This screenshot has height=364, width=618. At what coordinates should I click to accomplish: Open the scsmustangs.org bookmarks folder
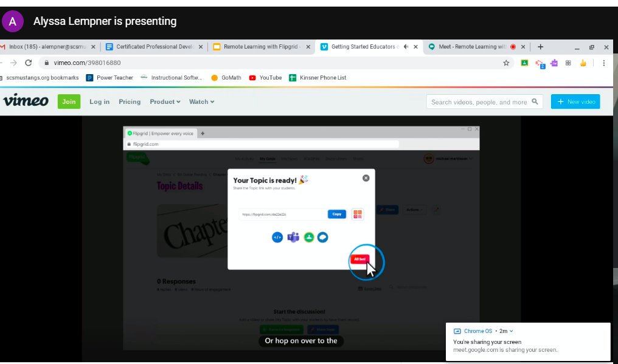click(x=41, y=78)
